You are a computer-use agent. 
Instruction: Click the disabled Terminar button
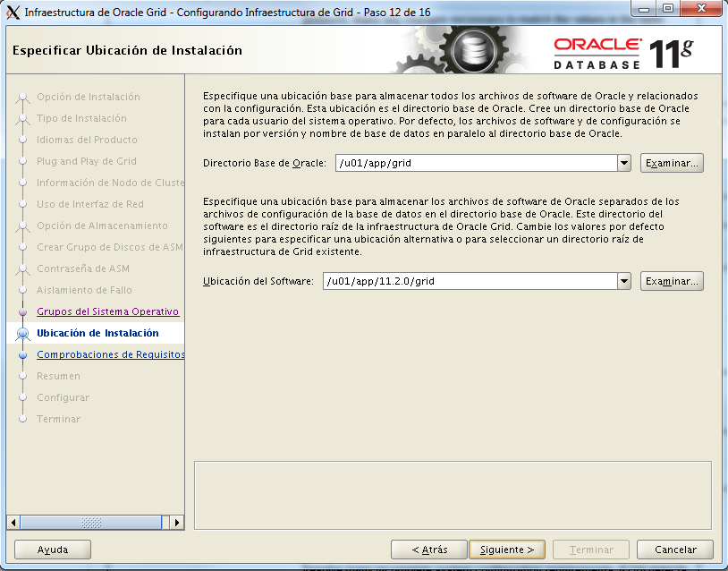coord(591,550)
